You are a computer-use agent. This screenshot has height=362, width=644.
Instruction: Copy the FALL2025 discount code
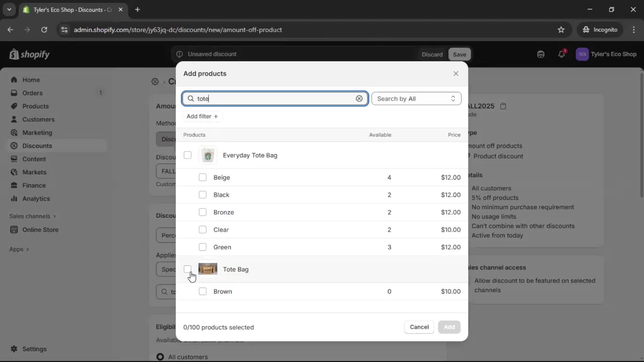503,106
